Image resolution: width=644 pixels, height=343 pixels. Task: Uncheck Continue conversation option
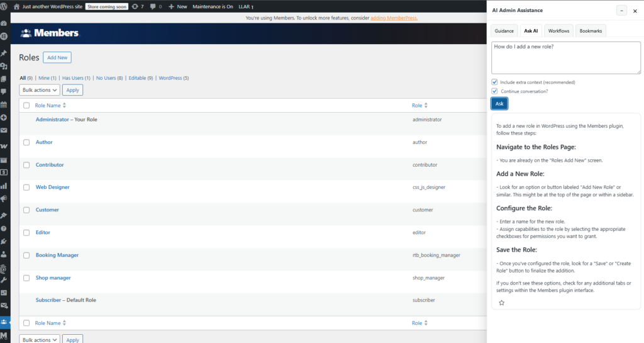494,91
